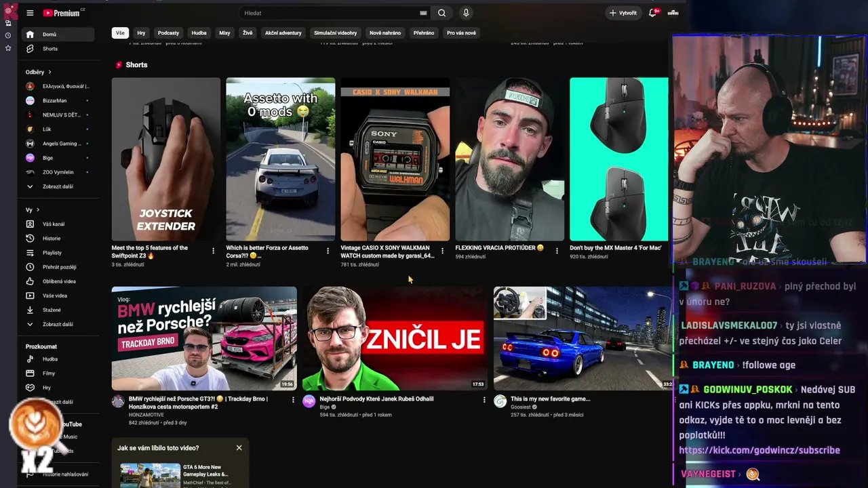
Task: Play the ZNIČIL JE video thumbnail
Action: tap(395, 338)
